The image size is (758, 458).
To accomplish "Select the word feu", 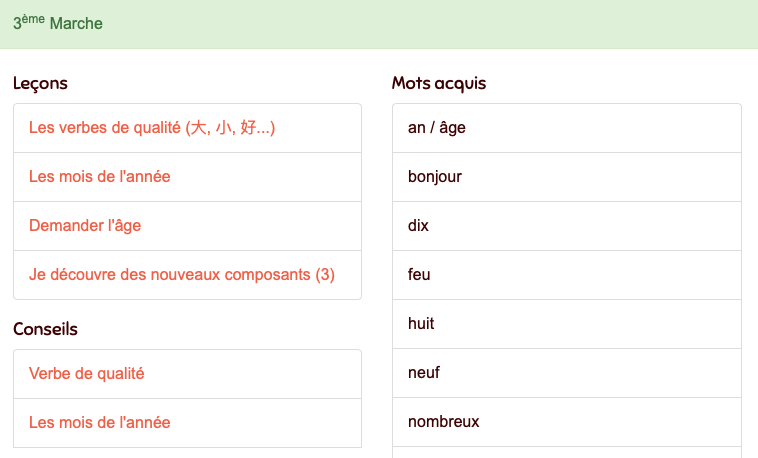I will click(419, 275).
